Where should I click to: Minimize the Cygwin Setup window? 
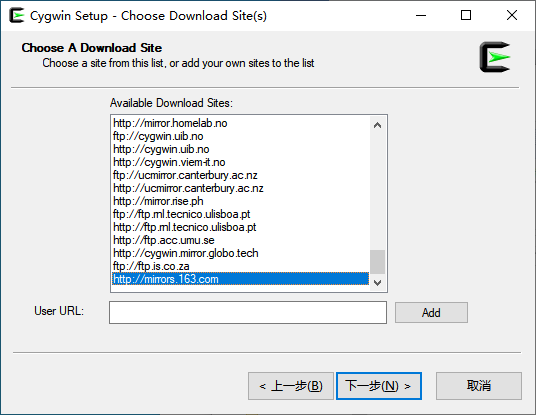tap(421, 15)
